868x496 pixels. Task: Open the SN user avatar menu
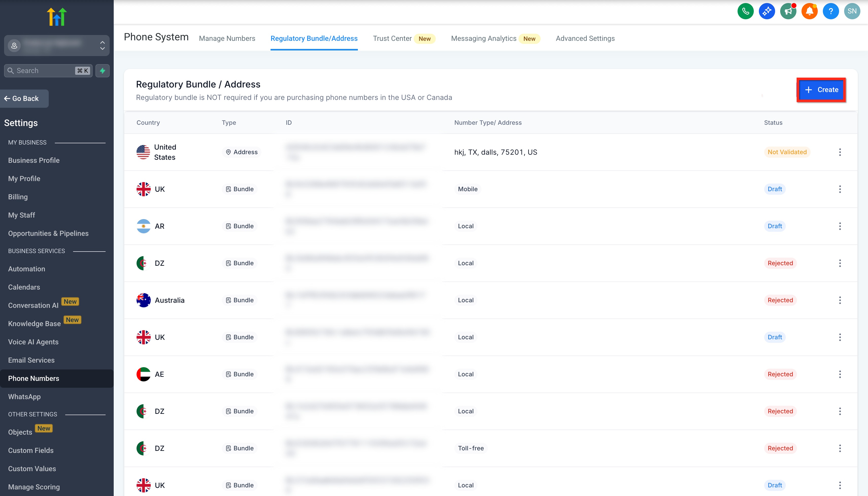click(x=852, y=11)
